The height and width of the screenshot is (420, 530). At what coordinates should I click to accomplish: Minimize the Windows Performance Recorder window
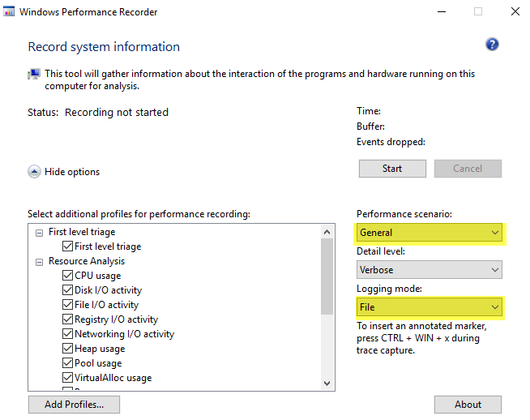click(x=442, y=12)
